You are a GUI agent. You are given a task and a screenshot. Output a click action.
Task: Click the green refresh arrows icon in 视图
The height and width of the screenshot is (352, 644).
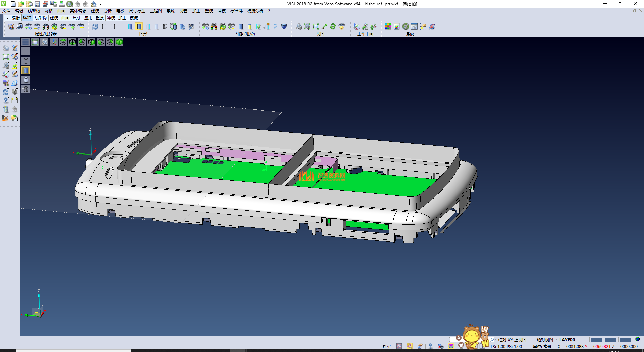pos(333,27)
